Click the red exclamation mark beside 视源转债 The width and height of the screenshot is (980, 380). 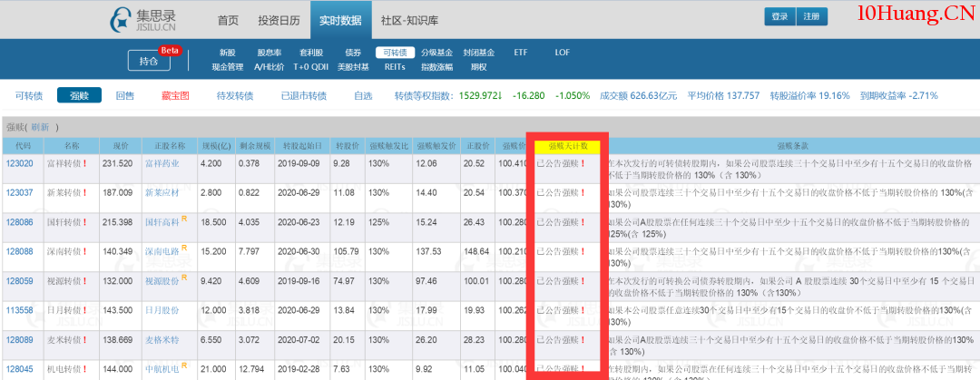click(84, 281)
